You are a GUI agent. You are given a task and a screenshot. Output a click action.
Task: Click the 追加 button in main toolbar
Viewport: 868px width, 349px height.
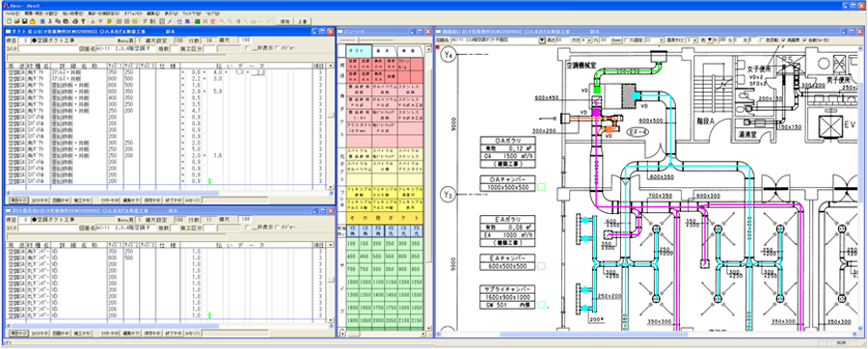285,21
